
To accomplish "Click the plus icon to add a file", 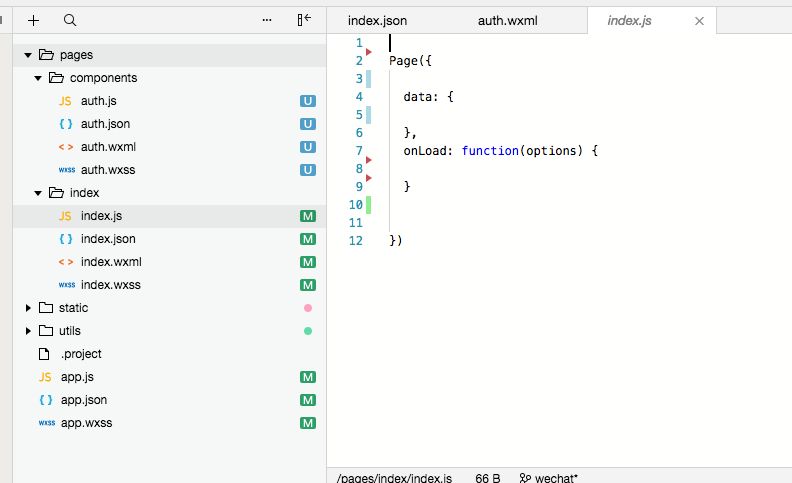I will [x=33, y=20].
